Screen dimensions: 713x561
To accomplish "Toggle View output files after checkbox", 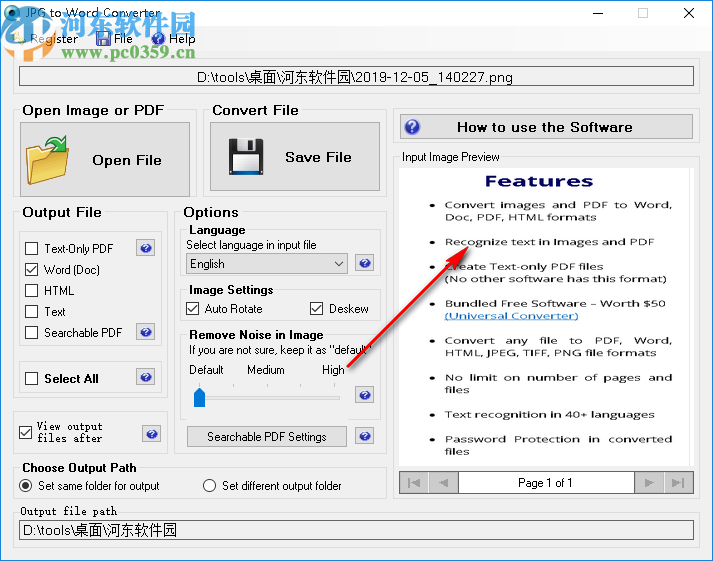I will tap(25, 432).
